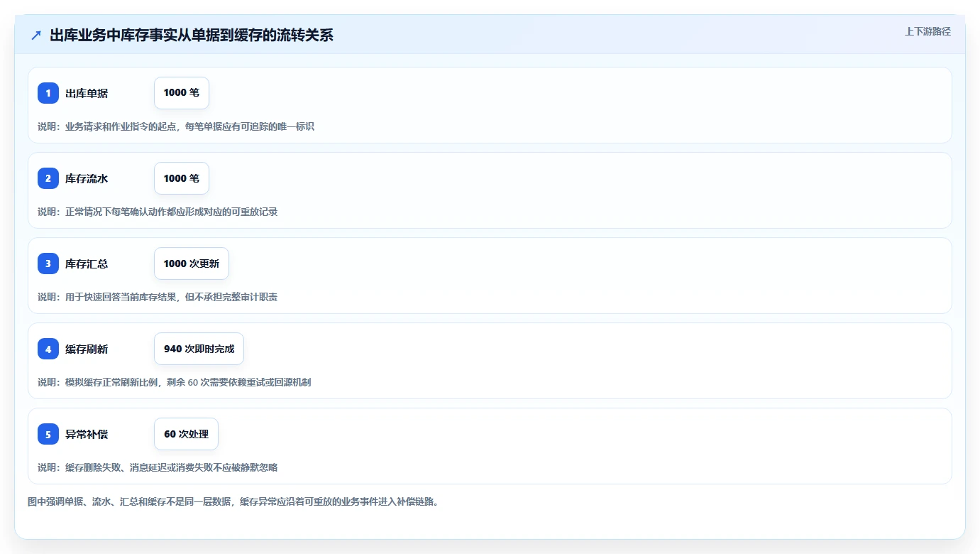Select the 库存流水 step label
The height and width of the screenshot is (554, 980).
pyautogui.click(x=87, y=178)
